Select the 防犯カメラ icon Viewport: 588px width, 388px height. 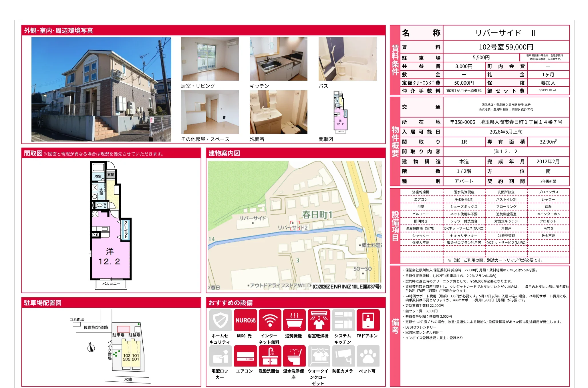[343, 357]
